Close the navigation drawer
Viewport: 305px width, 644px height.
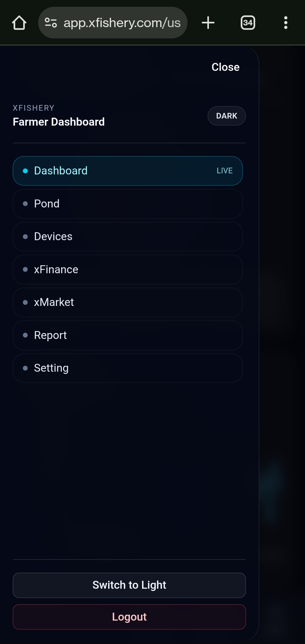coord(225,67)
